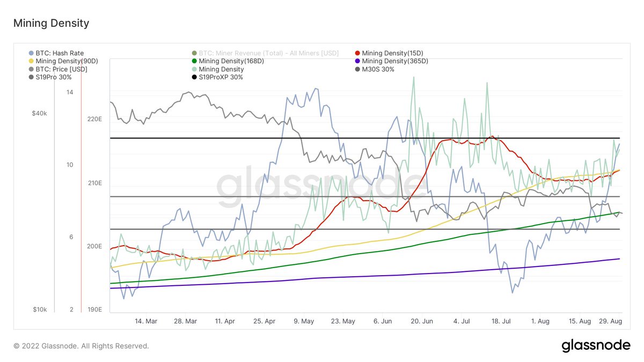Click the 6 density axis label
The height and width of the screenshot is (362, 644).
tap(71, 237)
